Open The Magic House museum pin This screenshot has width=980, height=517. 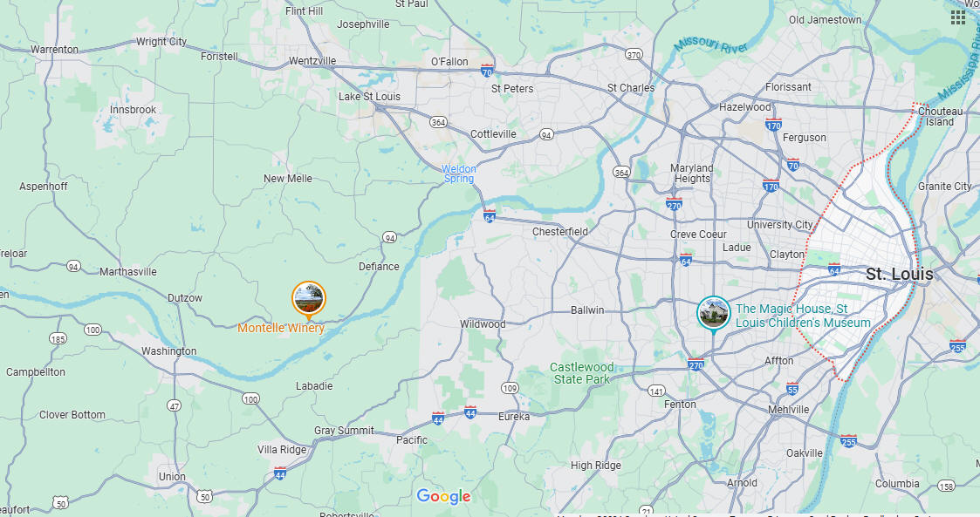pyautogui.click(x=713, y=314)
